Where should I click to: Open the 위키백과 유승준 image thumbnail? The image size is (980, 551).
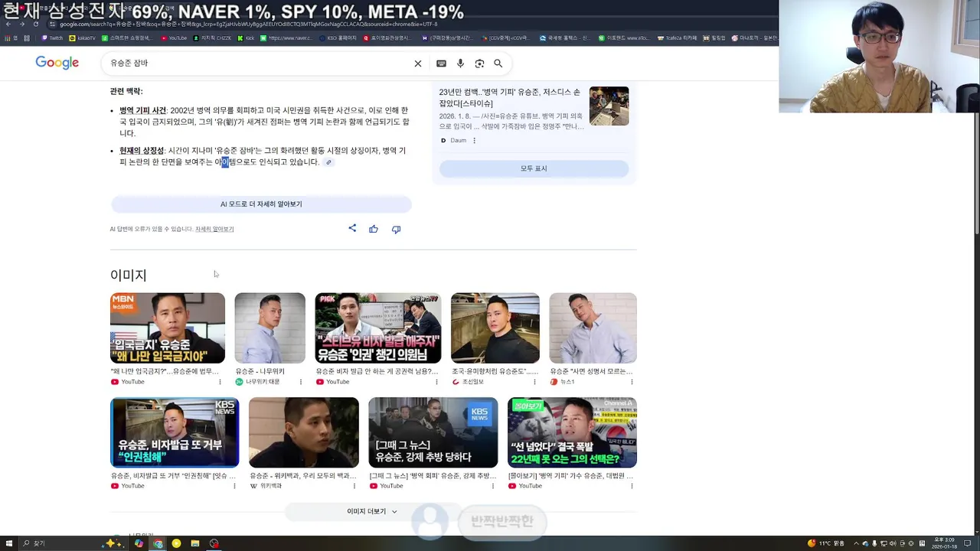(x=304, y=432)
